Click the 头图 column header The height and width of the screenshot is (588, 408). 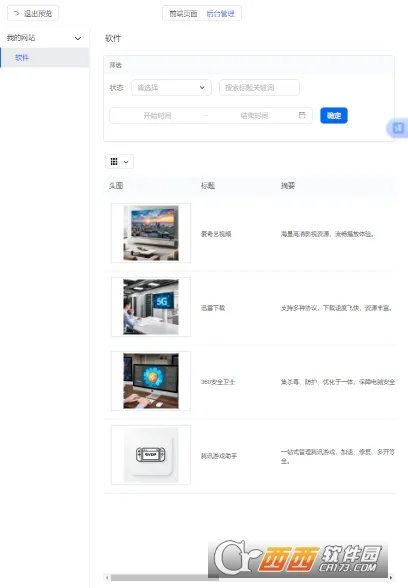click(x=116, y=186)
